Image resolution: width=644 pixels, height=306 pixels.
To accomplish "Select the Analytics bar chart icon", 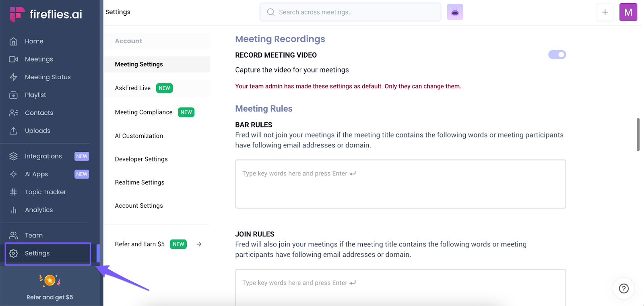I will coord(13,210).
